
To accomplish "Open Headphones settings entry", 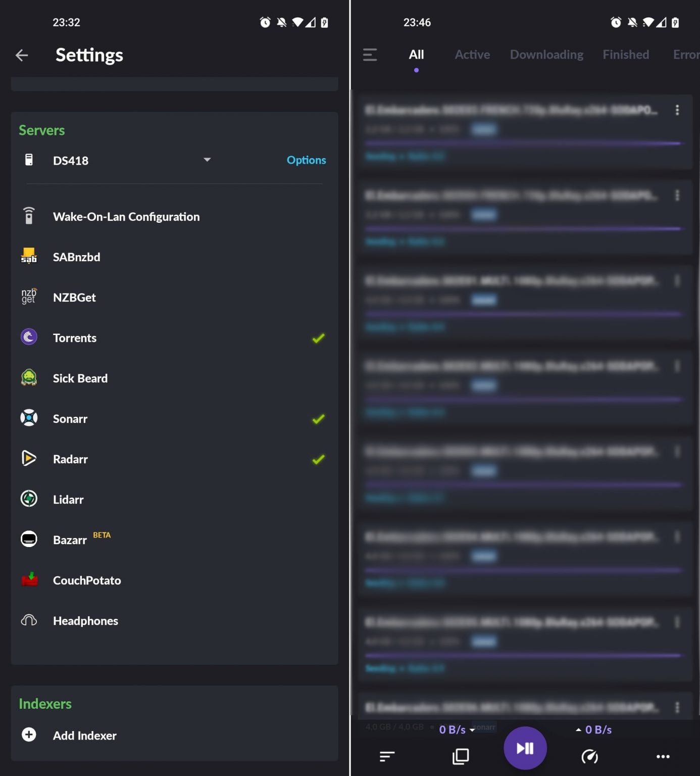I will tap(174, 621).
